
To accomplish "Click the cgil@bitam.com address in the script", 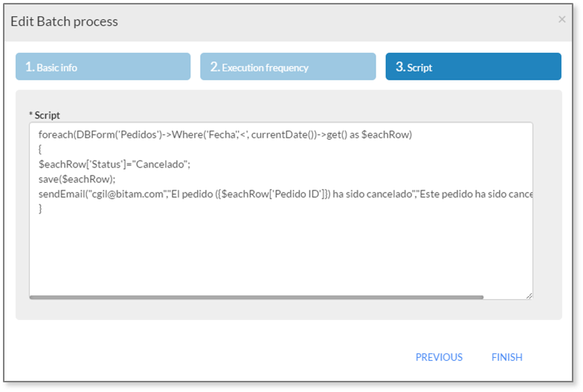I will click(128, 193).
